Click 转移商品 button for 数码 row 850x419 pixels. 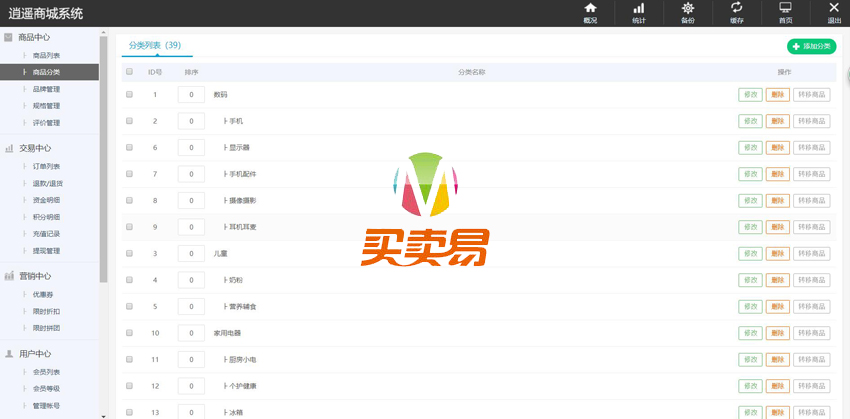pos(812,94)
